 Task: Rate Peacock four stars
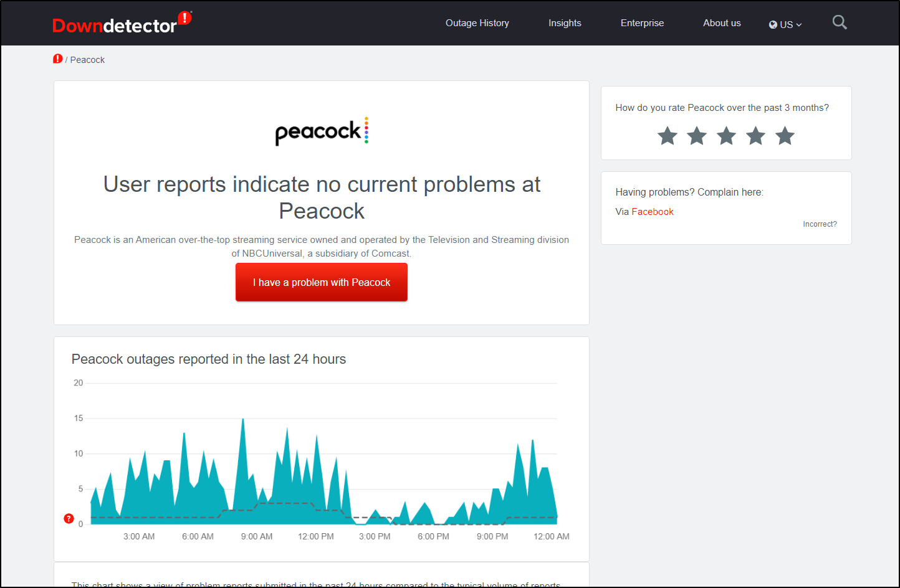point(755,136)
